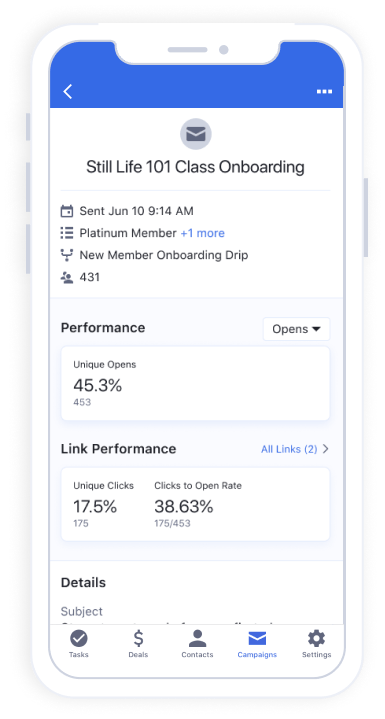Open the Tasks tab
This screenshot has width=385, height=719.
[79, 644]
